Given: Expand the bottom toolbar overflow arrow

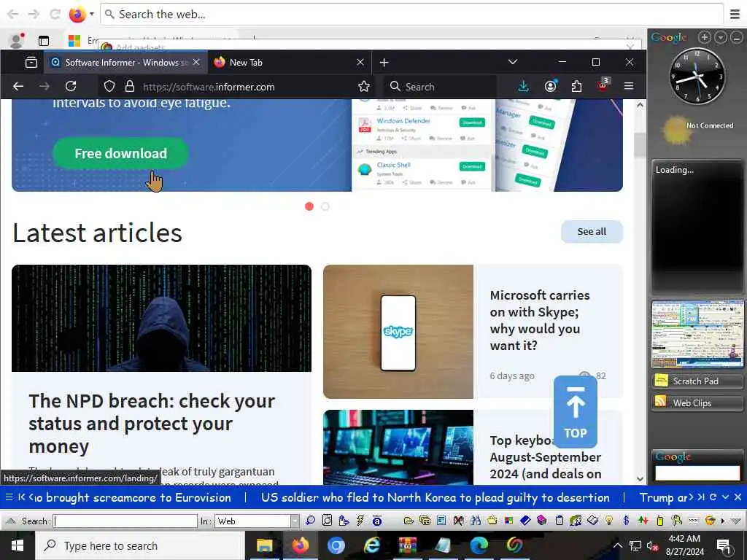Looking at the screenshot, I should click(x=722, y=521).
